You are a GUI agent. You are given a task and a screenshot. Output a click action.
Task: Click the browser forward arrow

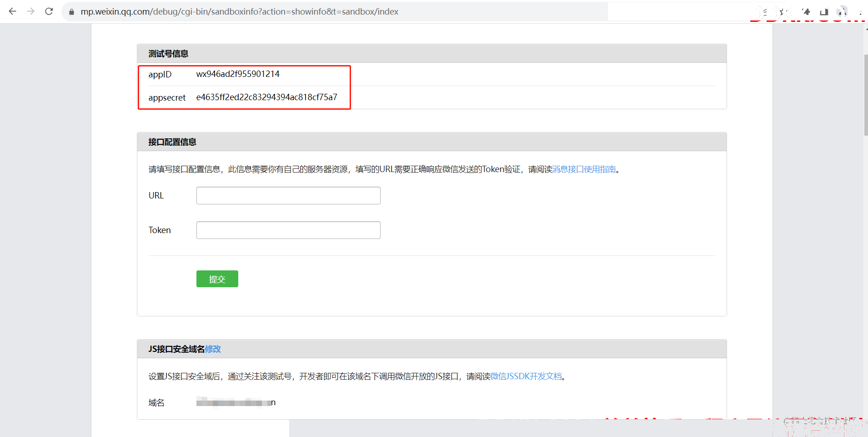31,11
